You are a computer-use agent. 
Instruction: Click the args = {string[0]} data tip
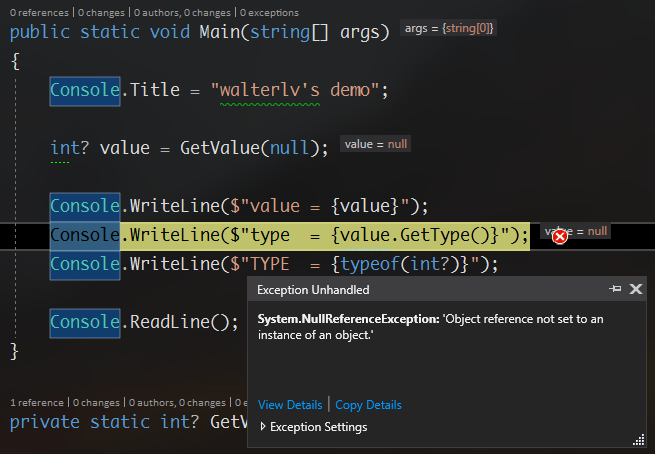click(x=449, y=28)
